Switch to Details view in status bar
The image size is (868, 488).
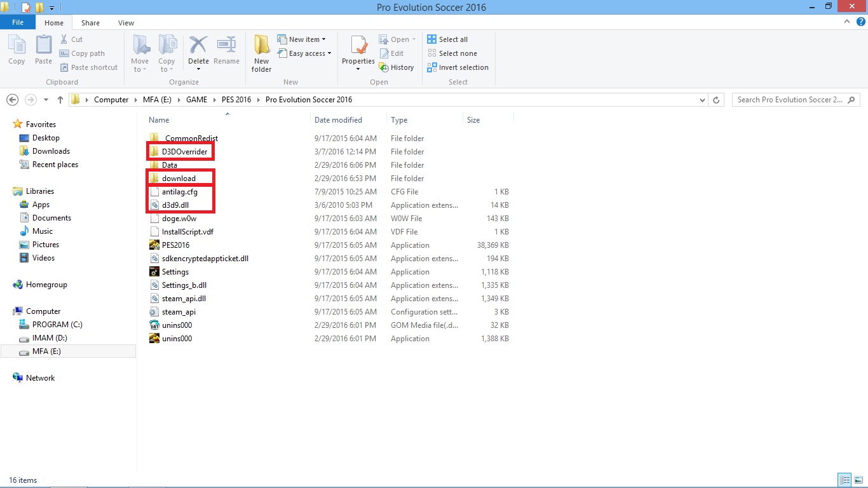844,480
